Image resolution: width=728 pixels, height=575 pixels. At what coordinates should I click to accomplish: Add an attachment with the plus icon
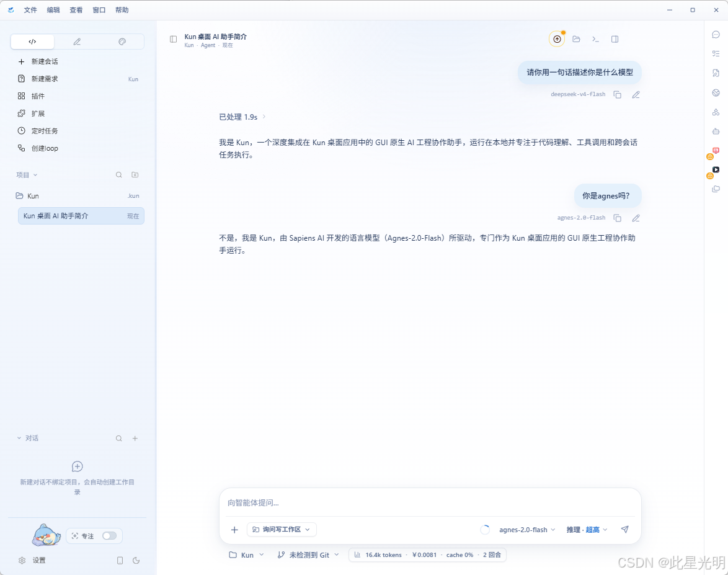tap(234, 530)
